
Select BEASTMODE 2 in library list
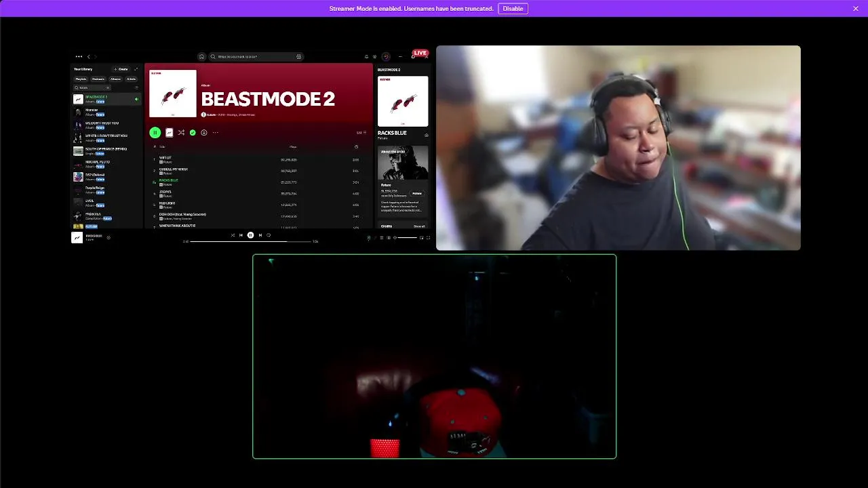pyautogui.click(x=107, y=99)
